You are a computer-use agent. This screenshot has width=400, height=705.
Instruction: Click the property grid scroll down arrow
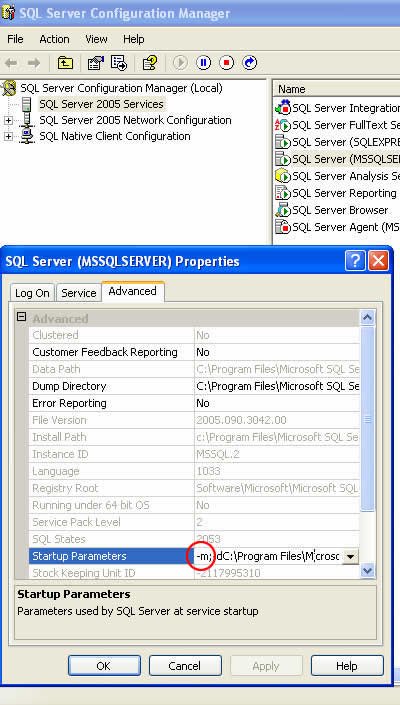(367, 571)
